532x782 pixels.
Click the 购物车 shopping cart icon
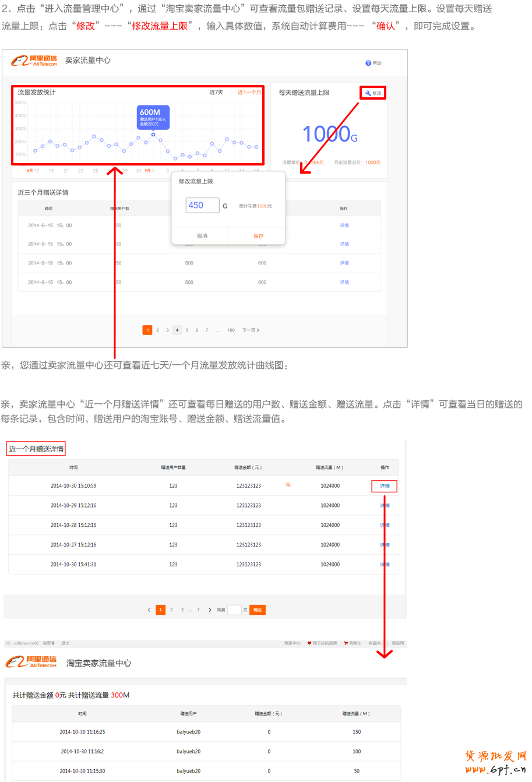[346, 643]
